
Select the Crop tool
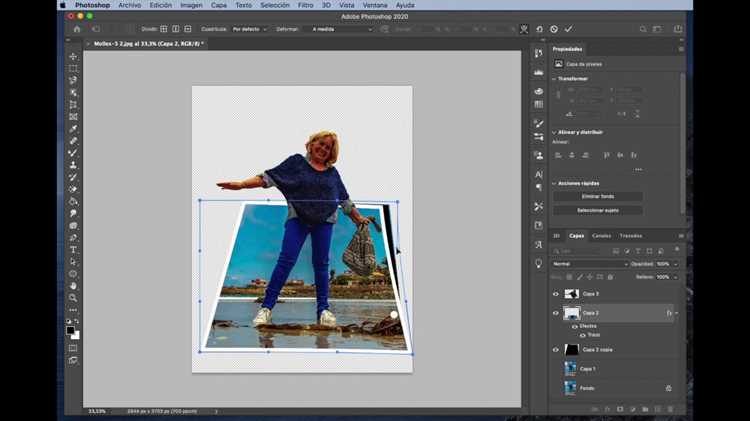[x=73, y=105]
